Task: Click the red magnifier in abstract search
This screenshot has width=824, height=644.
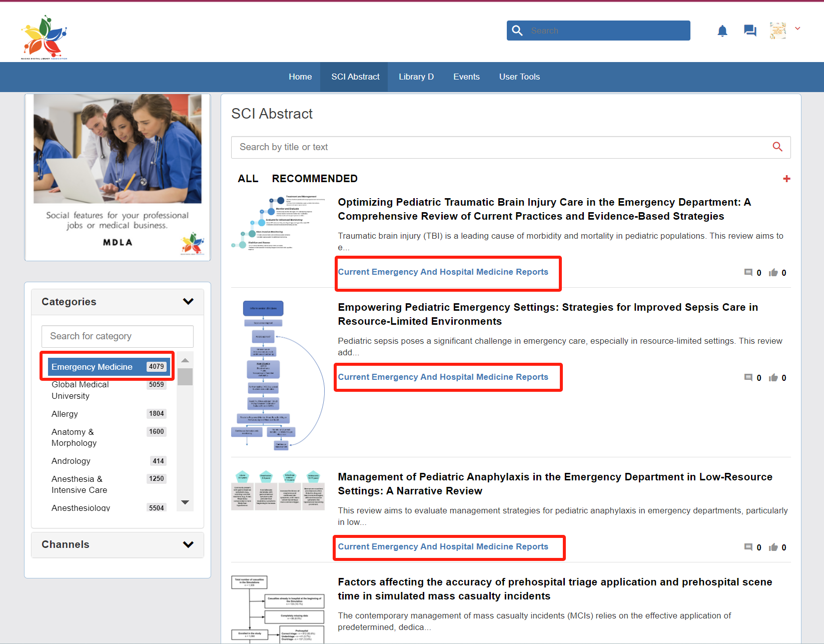Action: point(777,147)
